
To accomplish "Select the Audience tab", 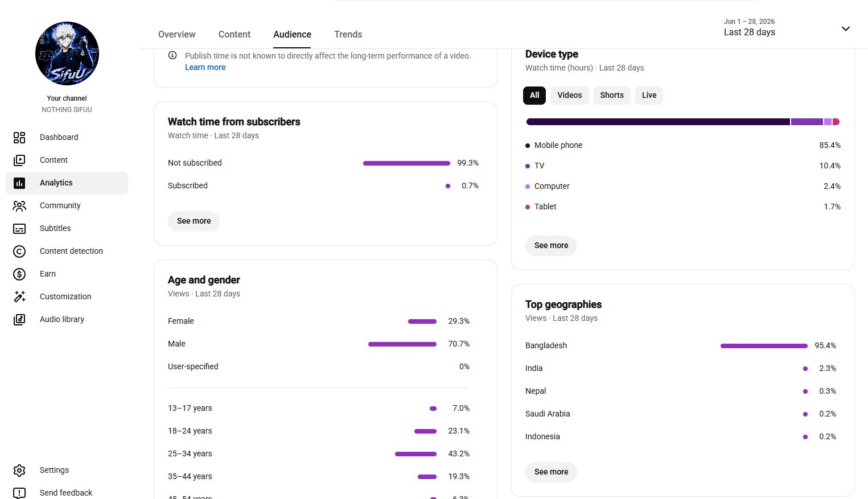I will (292, 34).
